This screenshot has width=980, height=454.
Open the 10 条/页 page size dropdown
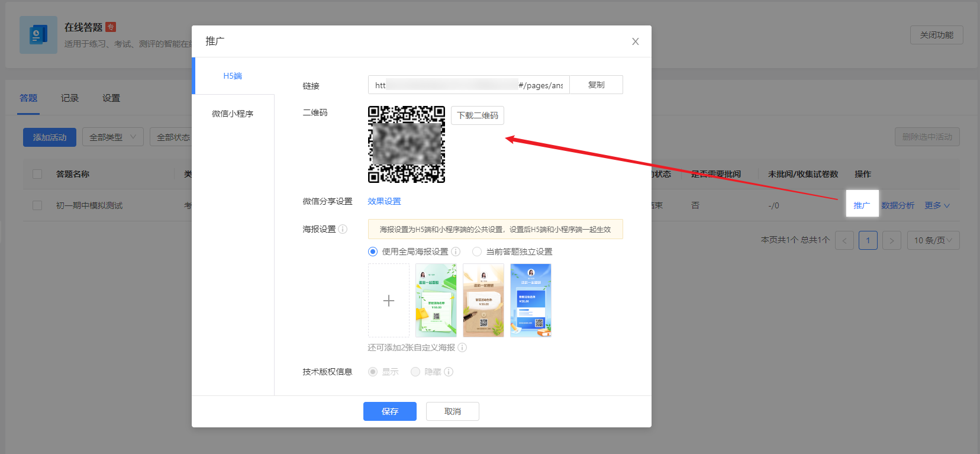pyautogui.click(x=933, y=240)
